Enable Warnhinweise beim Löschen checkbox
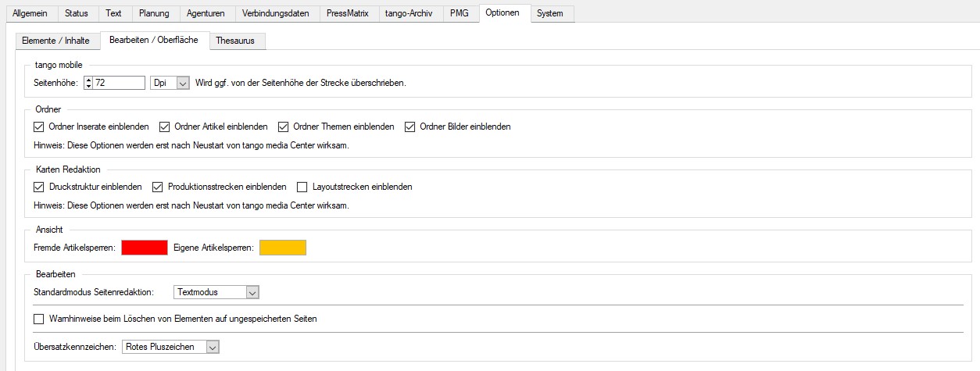Viewport: 980px width, 371px height. [x=39, y=319]
